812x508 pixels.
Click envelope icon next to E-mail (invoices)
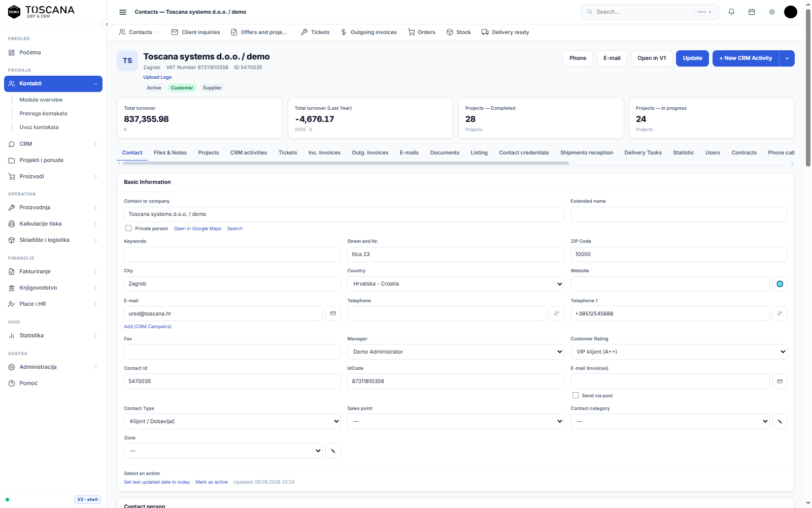(780, 382)
